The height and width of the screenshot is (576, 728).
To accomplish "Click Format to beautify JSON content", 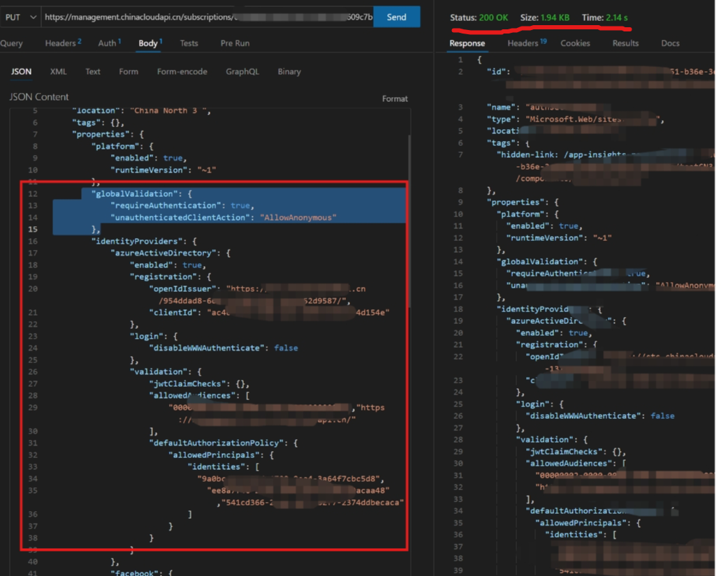I will 395,98.
